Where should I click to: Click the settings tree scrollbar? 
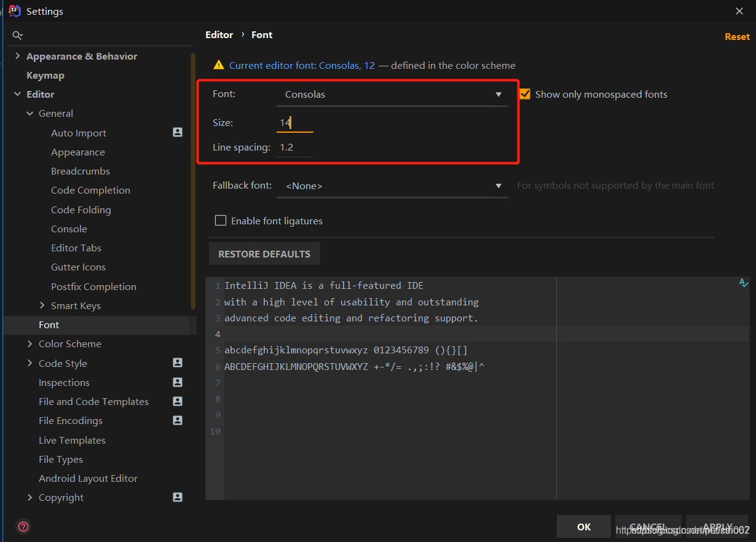point(194,181)
